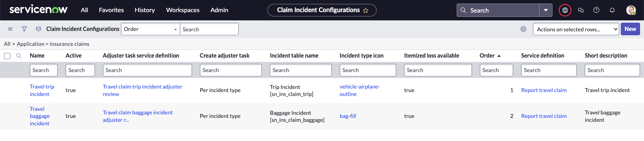Open the Admin menu
The width and height of the screenshot is (644, 141).
coord(219,10)
